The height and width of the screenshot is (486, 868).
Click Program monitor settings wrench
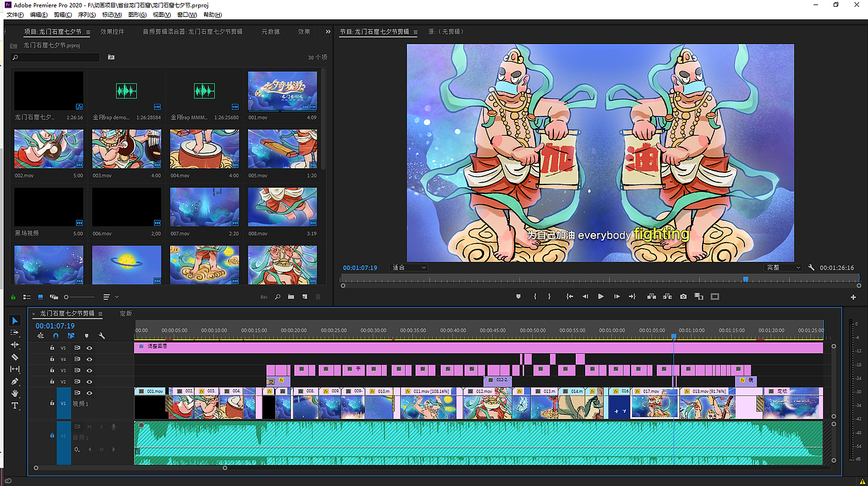tap(811, 268)
